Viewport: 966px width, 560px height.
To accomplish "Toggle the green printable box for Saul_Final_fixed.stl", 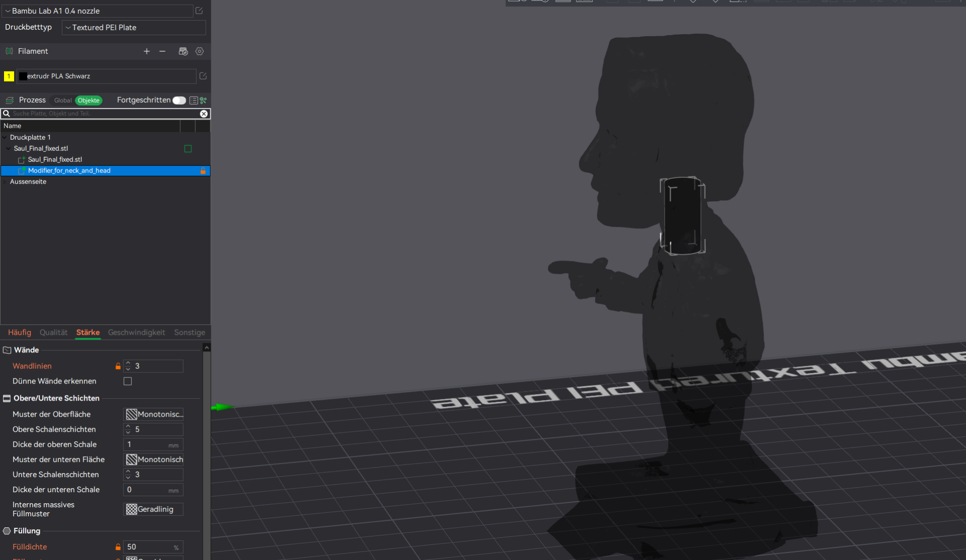I will pyautogui.click(x=188, y=149).
